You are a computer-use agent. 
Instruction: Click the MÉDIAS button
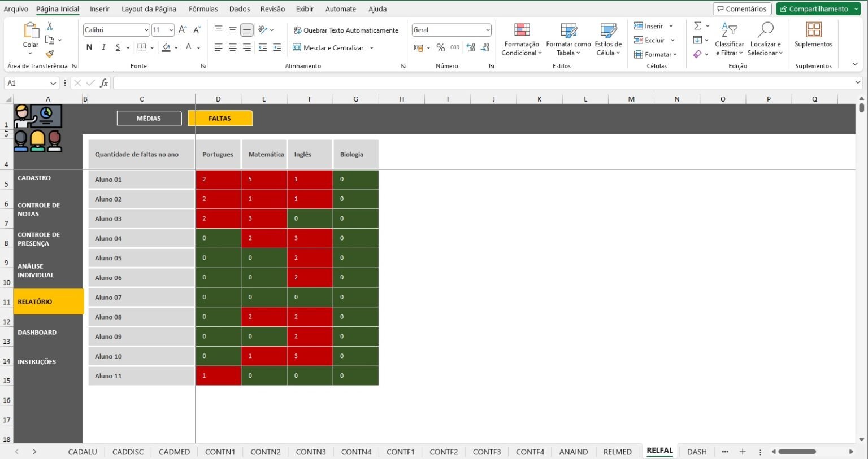pos(149,118)
